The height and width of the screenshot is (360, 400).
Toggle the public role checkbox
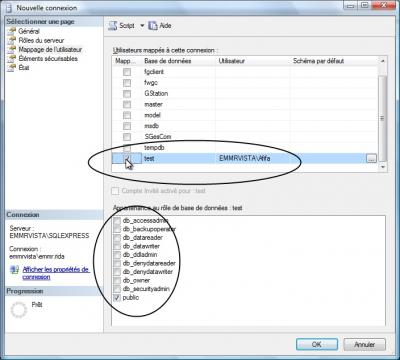(x=117, y=297)
